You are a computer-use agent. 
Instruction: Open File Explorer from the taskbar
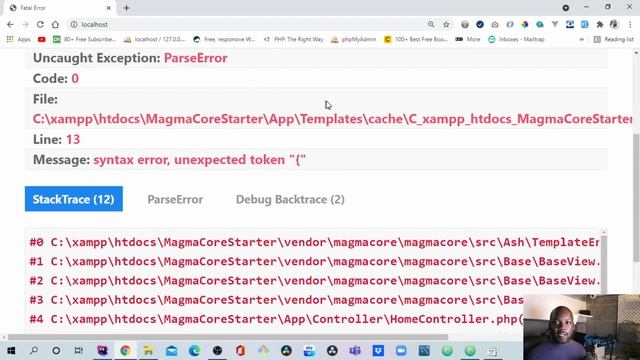148,351
